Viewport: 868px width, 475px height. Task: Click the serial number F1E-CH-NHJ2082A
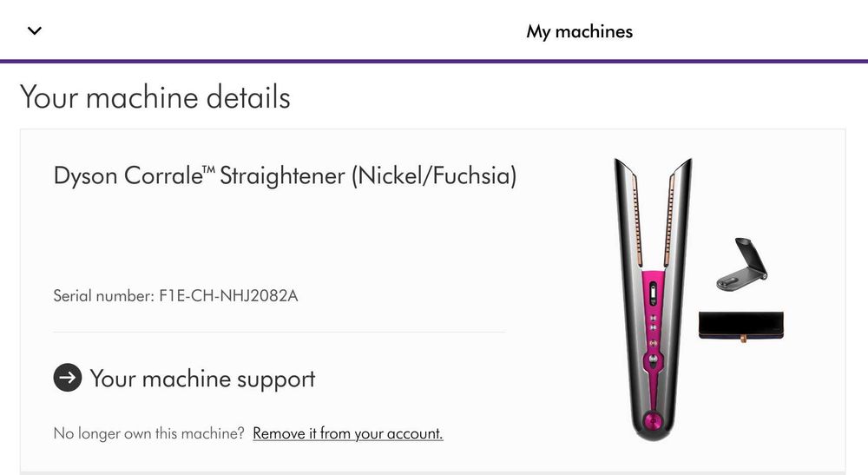[228, 296]
